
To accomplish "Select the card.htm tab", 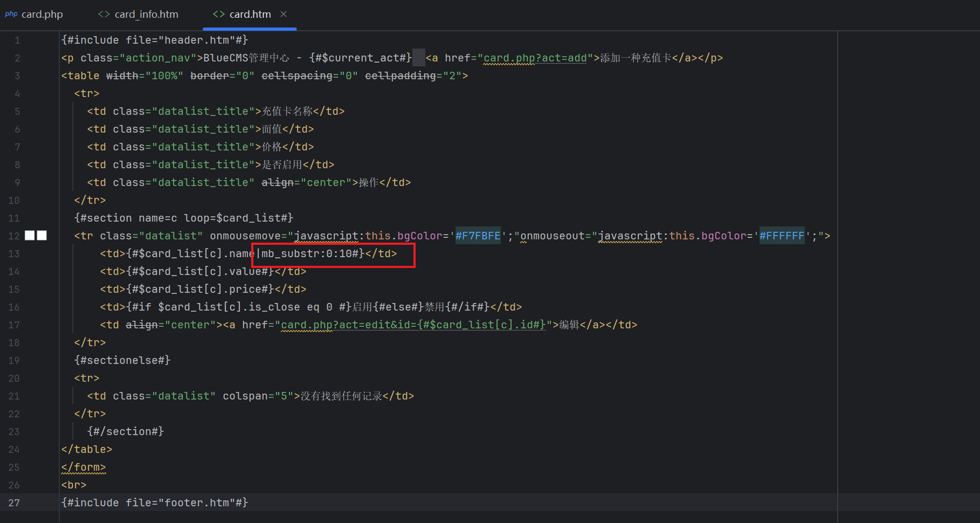I will point(250,15).
